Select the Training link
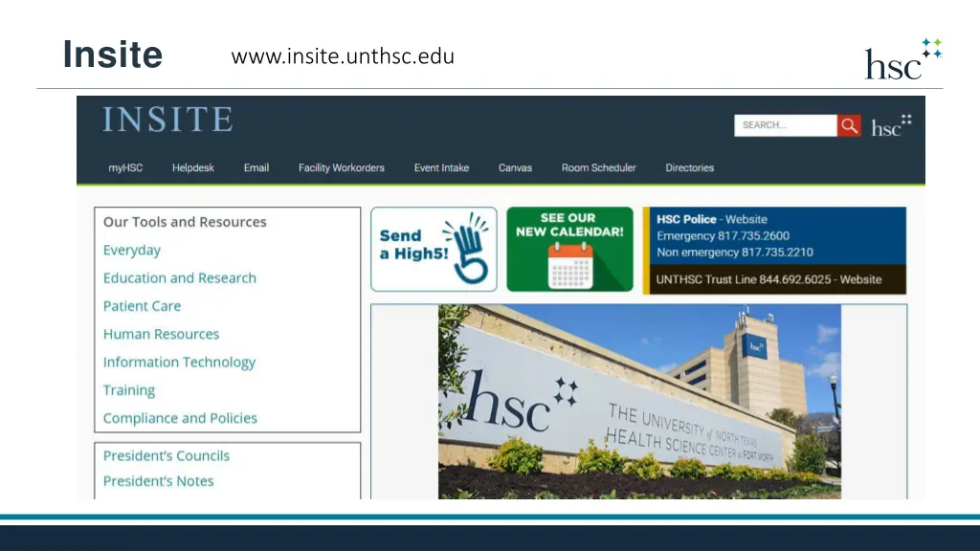The height and width of the screenshot is (551, 980). pos(129,390)
